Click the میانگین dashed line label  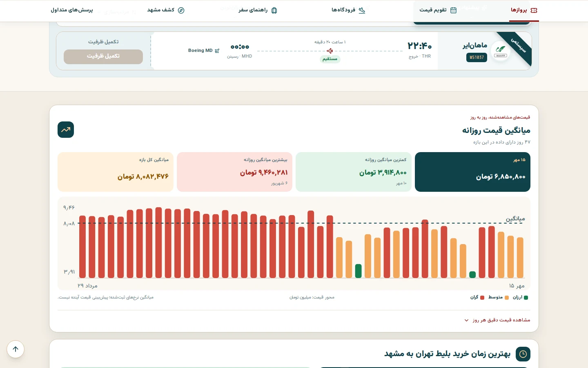[x=515, y=219]
